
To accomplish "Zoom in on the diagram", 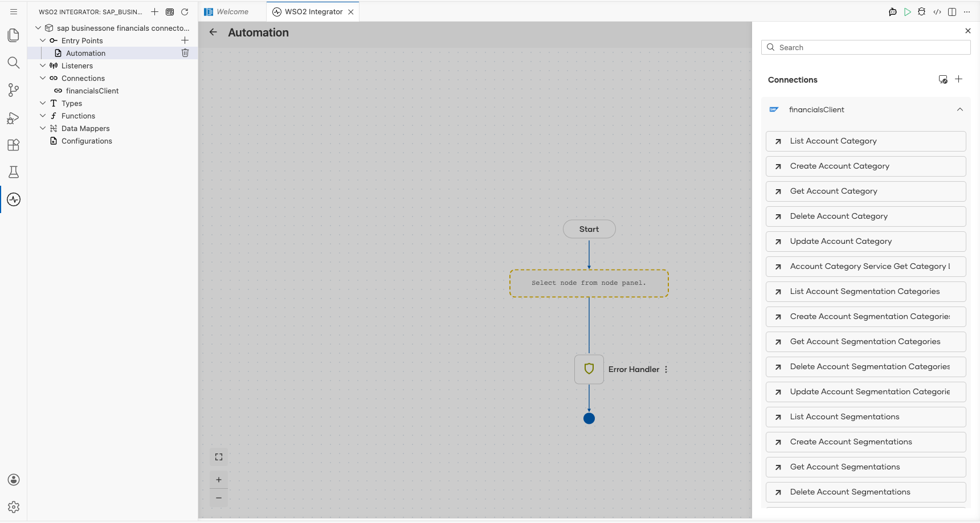I will (x=219, y=480).
